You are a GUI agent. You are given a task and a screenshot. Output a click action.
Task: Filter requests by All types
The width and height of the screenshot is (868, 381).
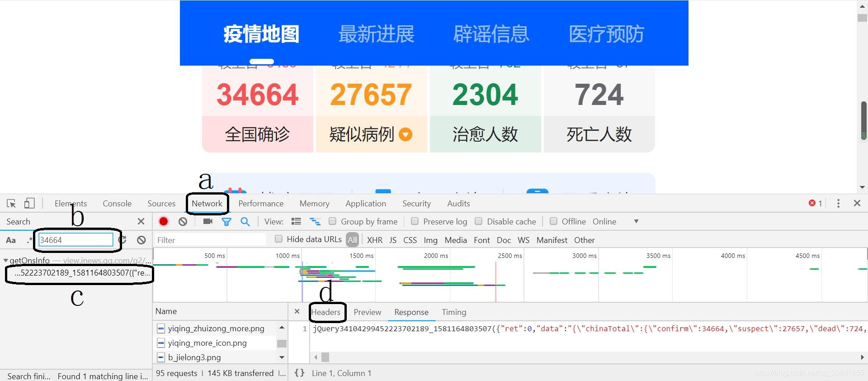click(x=352, y=240)
